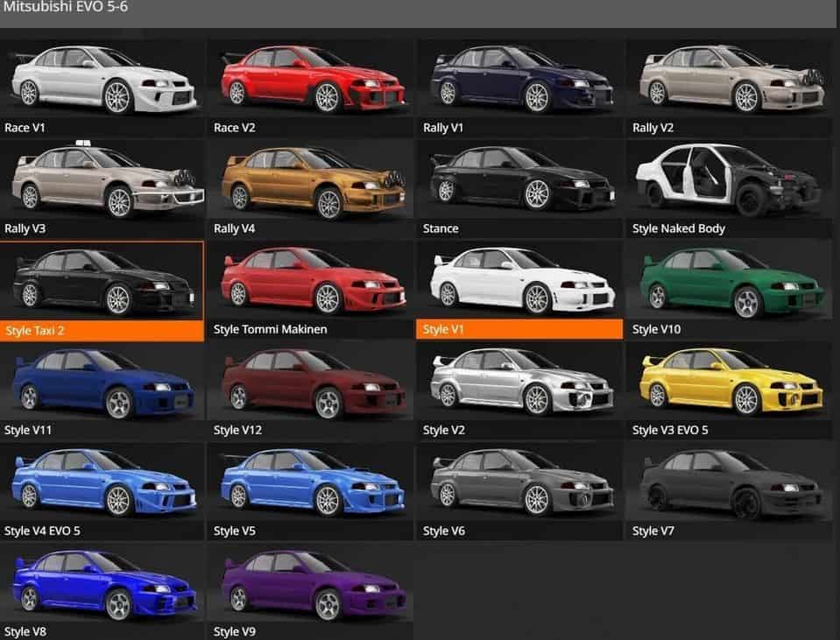Select the red Style Tommi Makinen car
The image size is (840, 640).
[x=312, y=280]
